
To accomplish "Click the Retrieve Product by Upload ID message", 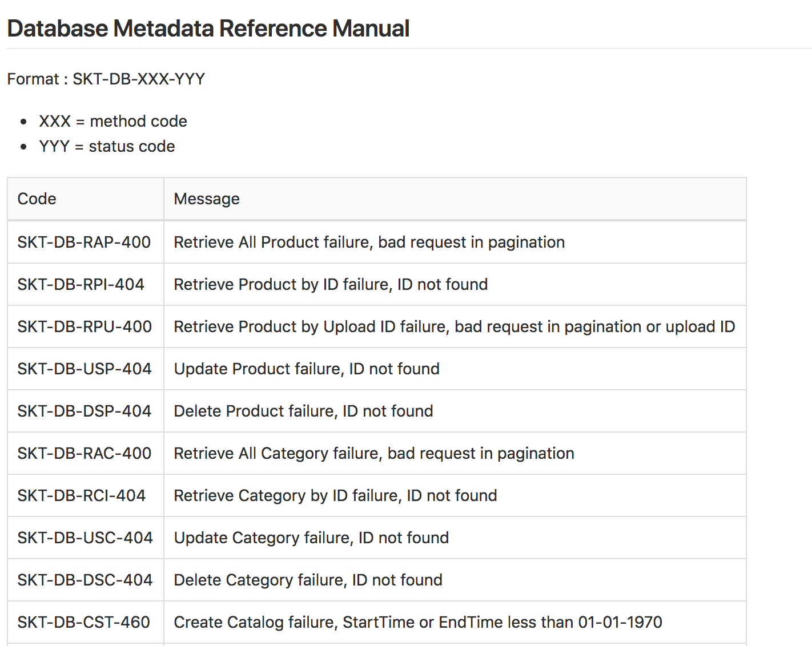I will coord(454,326).
